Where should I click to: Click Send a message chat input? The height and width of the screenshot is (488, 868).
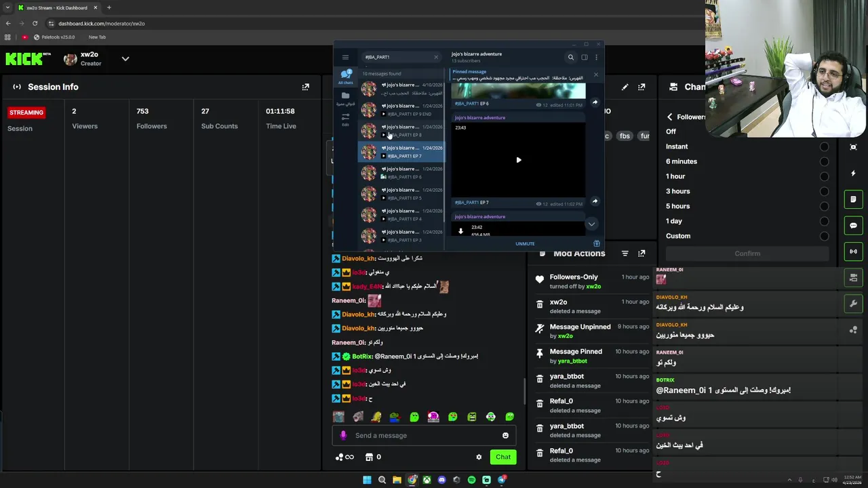(x=424, y=436)
